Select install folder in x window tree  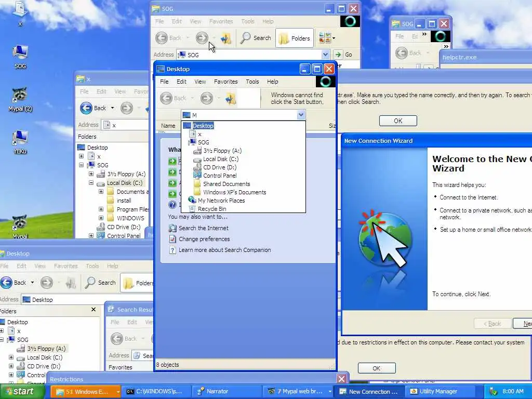coord(124,201)
